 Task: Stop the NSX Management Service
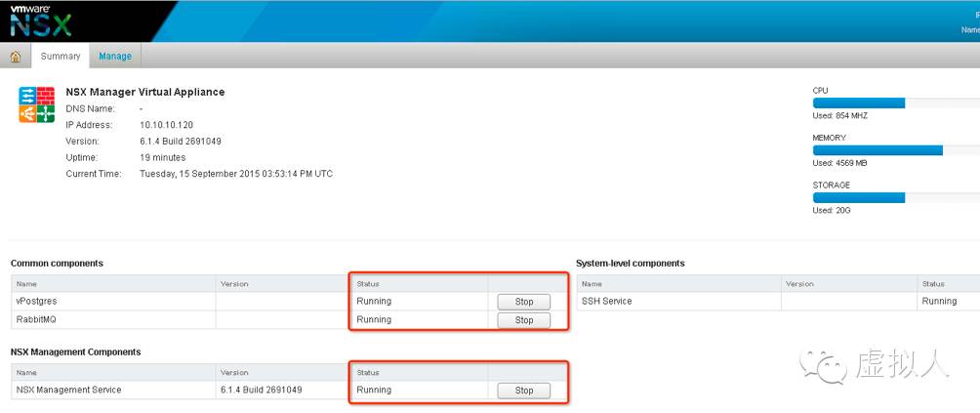click(x=524, y=391)
